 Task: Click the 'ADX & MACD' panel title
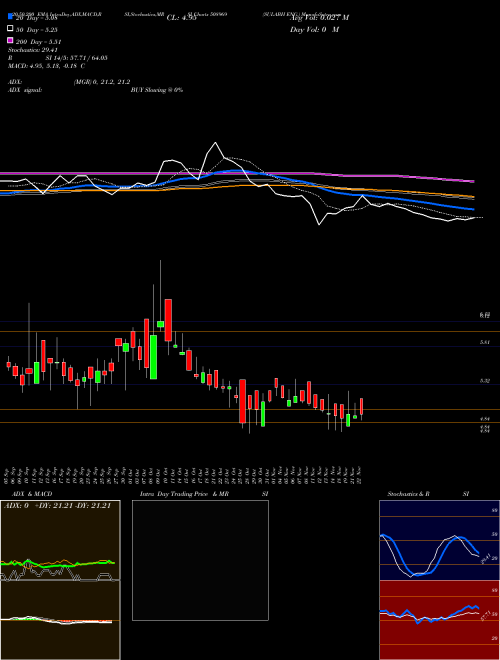(32, 494)
